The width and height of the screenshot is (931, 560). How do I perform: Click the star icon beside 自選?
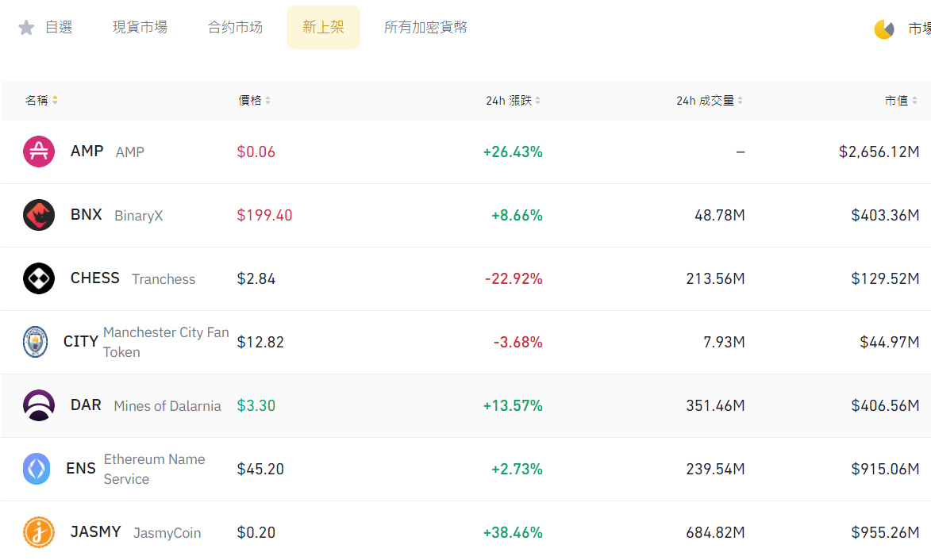[26, 27]
